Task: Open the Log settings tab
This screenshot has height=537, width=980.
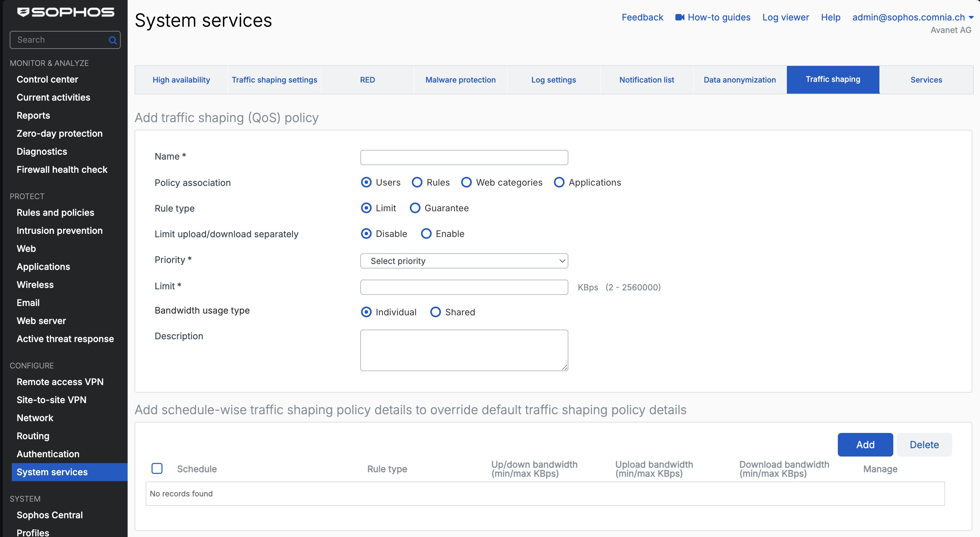Action: (x=553, y=80)
